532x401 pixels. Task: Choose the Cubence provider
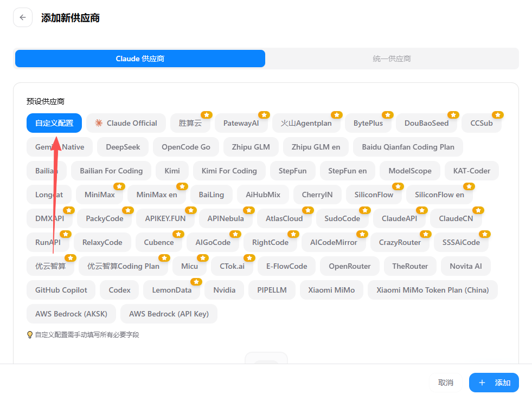pos(159,242)
